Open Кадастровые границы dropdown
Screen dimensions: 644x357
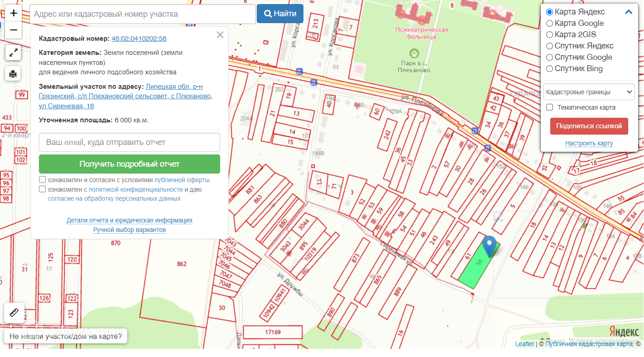click(589, 92)
